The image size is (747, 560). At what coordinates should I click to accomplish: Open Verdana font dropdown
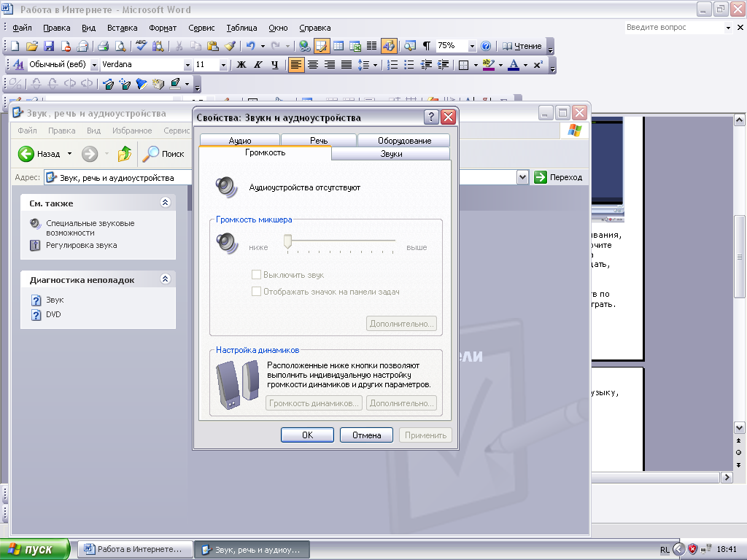point(187,65)
